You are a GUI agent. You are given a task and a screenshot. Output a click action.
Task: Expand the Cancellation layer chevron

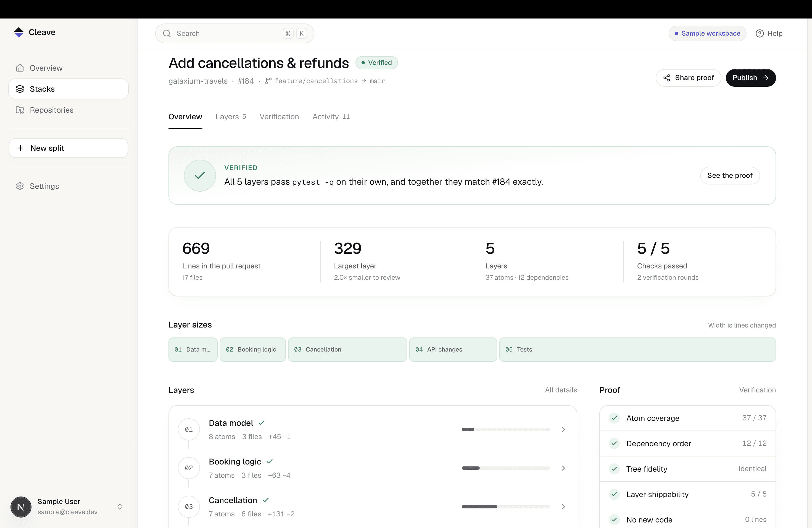coord(563,506)
